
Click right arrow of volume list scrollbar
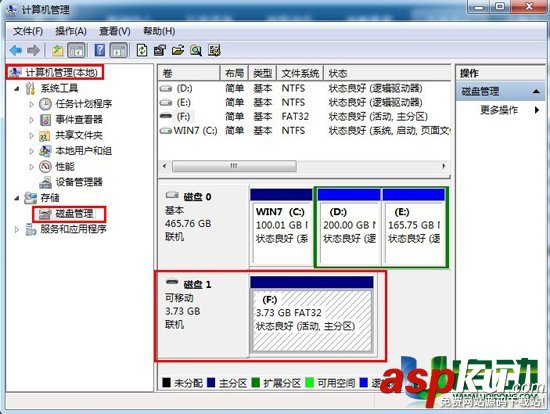tap(444, 166)
